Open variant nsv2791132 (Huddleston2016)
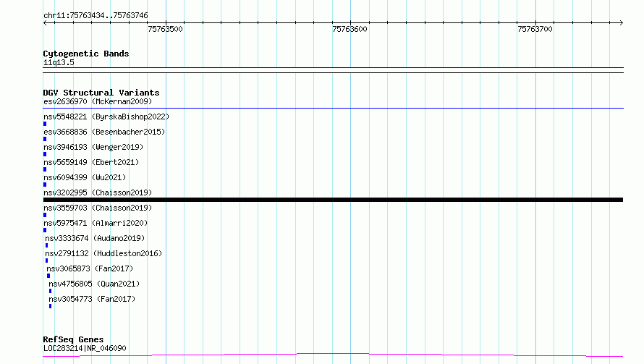Image resolution: width=644 pixels, height=364 pixels. [x=103, y=253]
